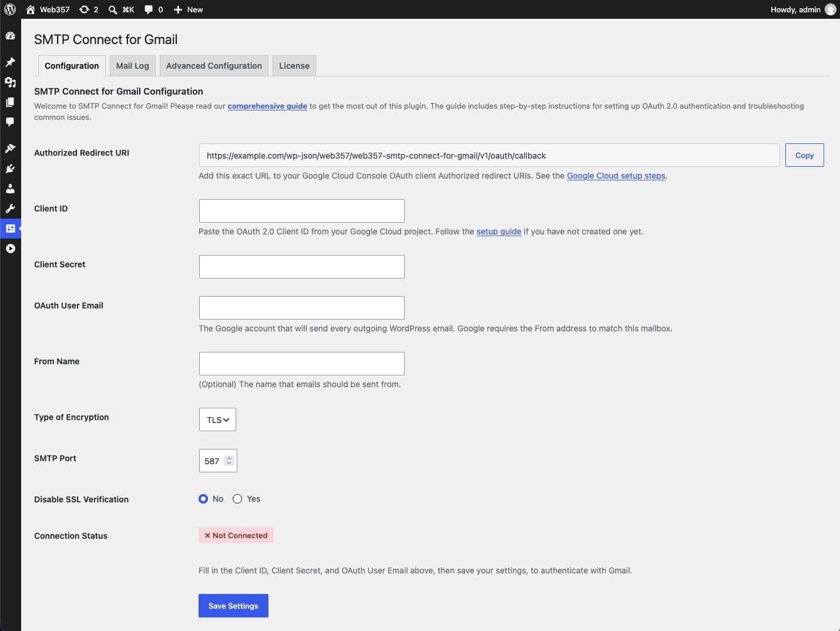This screenshot has width=840, height=631.
Task: Open the comments bubble in admin bar
Action: click(154, 9)
